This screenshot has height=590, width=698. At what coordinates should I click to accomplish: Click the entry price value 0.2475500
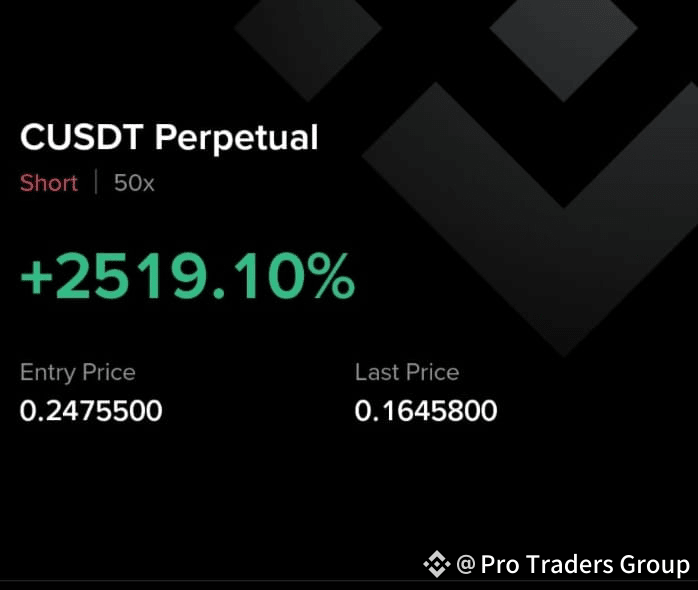click(91, 411)
